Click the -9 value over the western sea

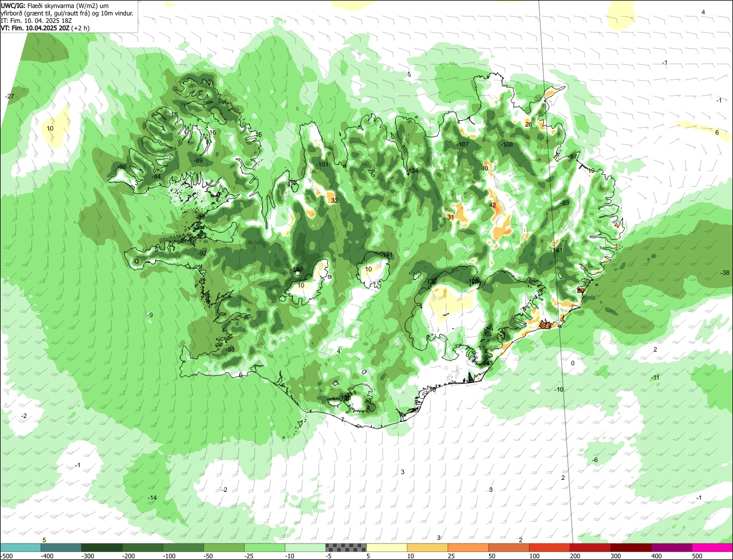pyautogui.click(x=150, y=315)
